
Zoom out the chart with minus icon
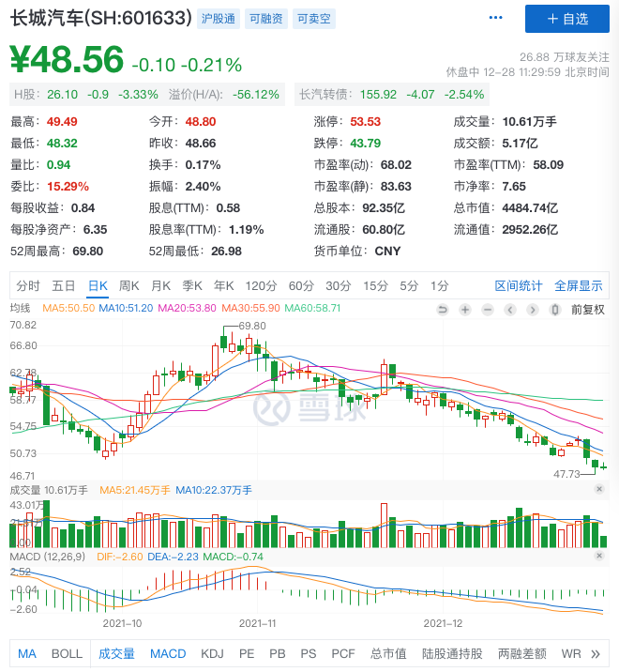(x=488, y=310)
